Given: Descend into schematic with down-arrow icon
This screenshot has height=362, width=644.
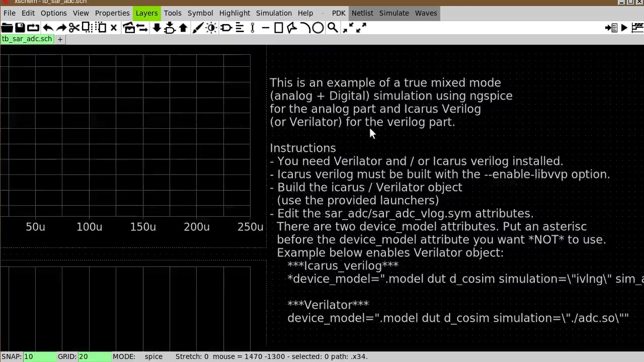Looking at the screenshot, I should tap(156, 28).
